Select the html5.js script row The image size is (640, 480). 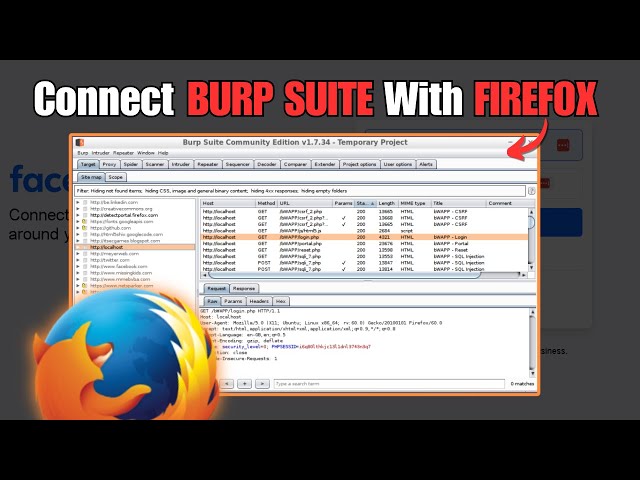click(364, 231)
